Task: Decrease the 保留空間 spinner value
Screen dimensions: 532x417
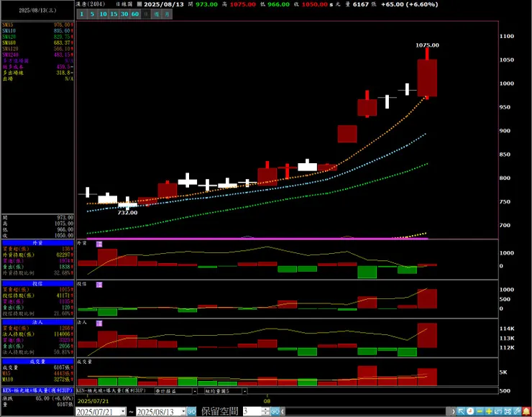Action: [x=266, y=413]
